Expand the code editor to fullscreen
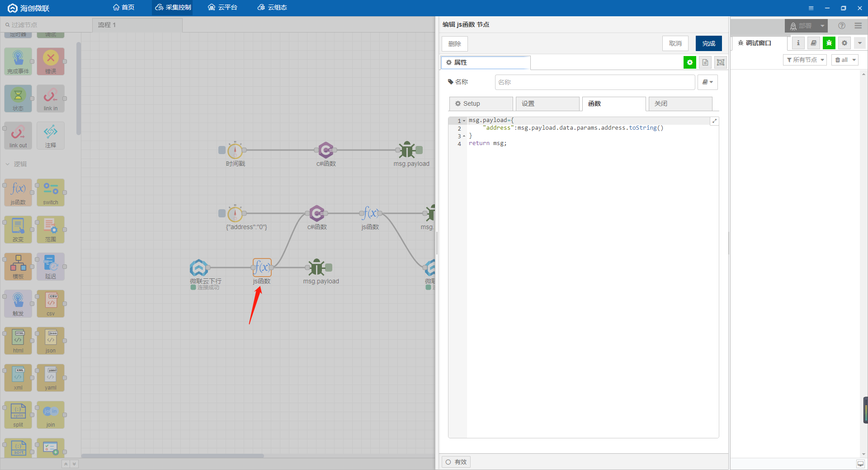Image resolution: width=868 pixels, height=470 pixels. (x=714, y=121)
